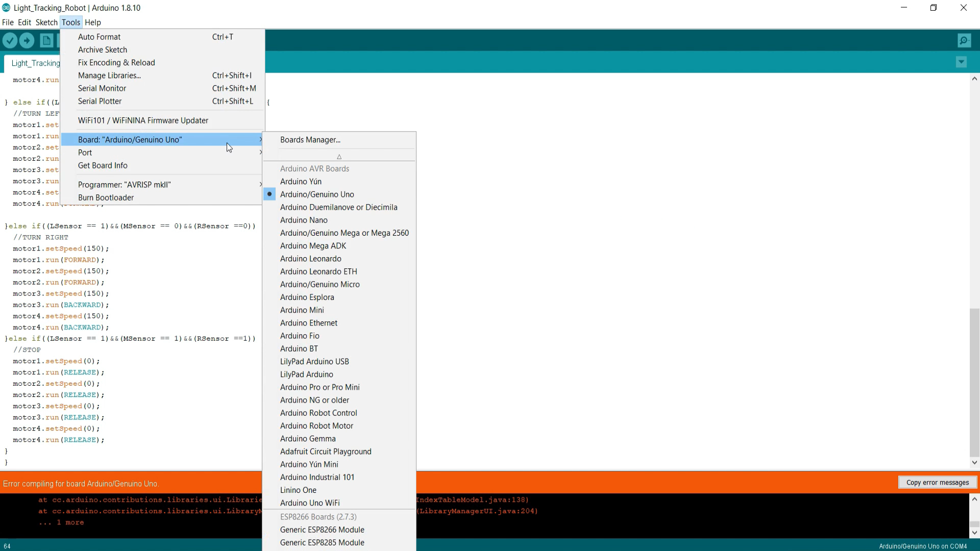Viewport: 980px width, 551px height.
Task: Select Arduino/Genuino Uno board
Action: (x=339, y=194)
